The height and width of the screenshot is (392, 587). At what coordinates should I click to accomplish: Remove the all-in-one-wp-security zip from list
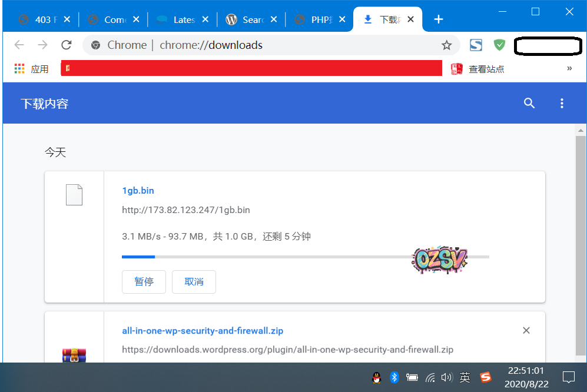526,331
